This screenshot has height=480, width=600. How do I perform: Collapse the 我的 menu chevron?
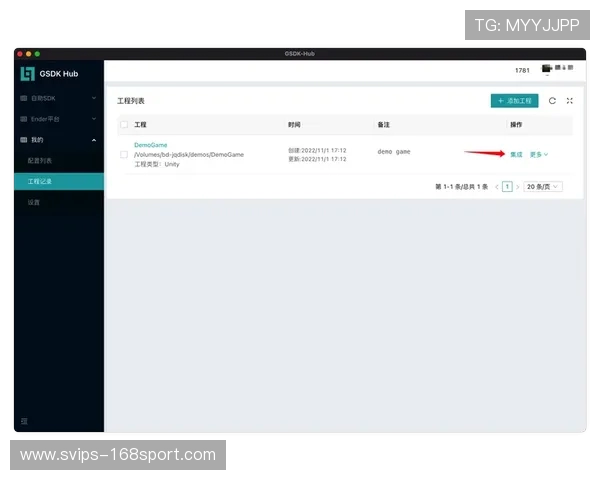pos(94,140)
